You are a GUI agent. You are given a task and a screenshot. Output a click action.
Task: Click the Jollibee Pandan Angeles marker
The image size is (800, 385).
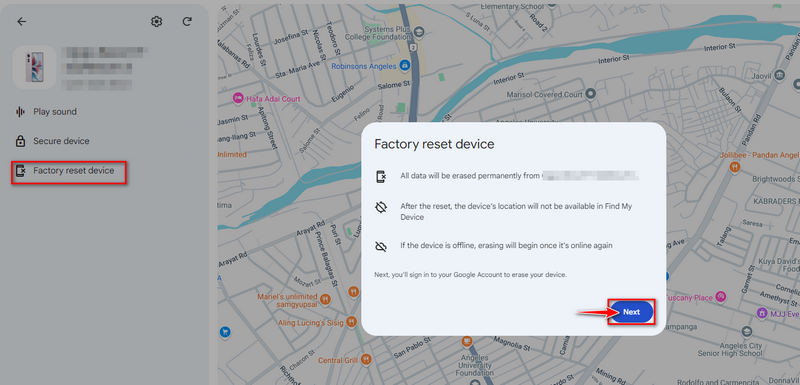(735, 167)
